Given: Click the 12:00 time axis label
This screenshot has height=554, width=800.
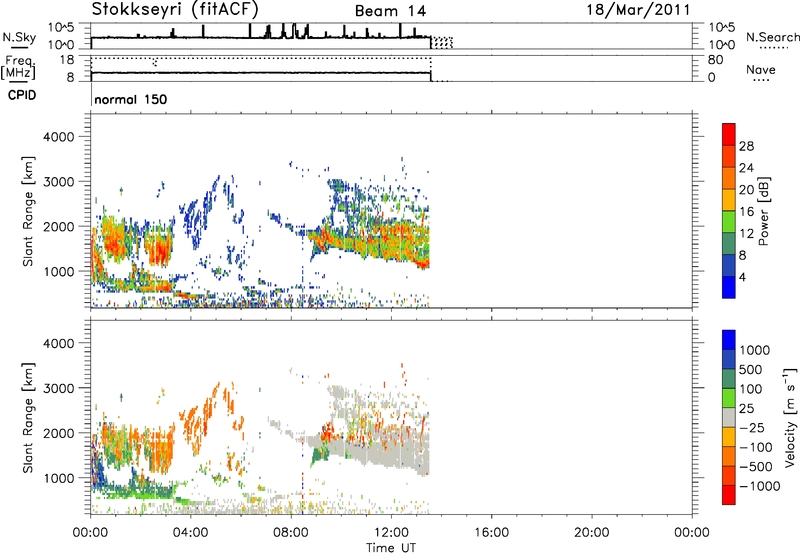Looking at the screenshot, I should pyautogui.click(x=391, y=533).
